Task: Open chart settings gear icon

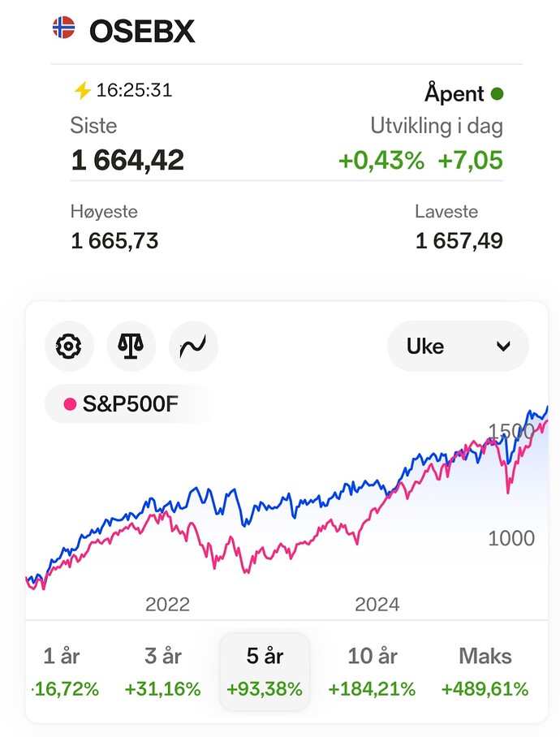Action: pos(69,347)
